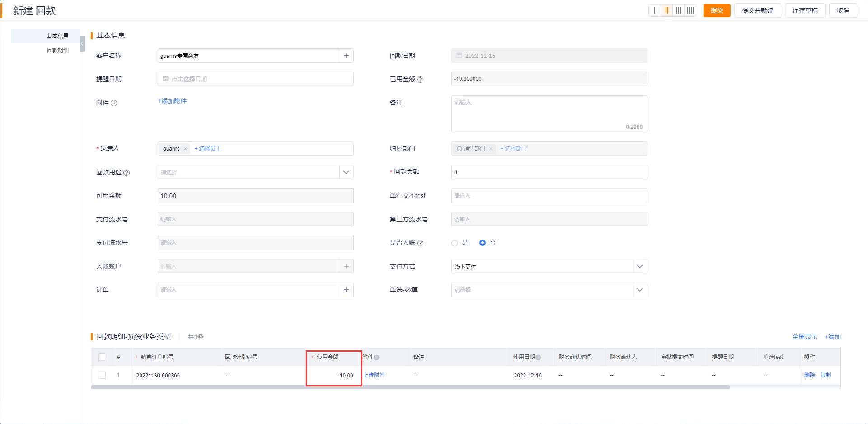Remove guanrs tag from 负责人
This screenshot has width=868, height=424.
pyautogui.click(x=185, y=149)
